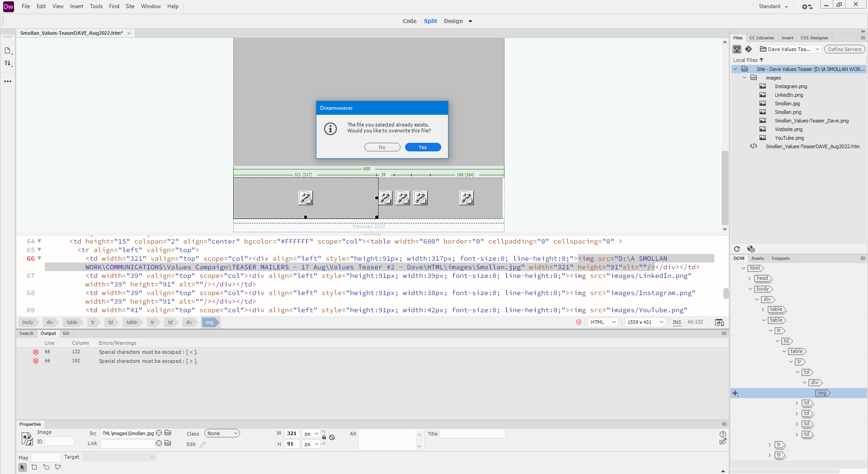Select the Polygon Hotspot tool

pyautogui.click(x=57, y=467)
